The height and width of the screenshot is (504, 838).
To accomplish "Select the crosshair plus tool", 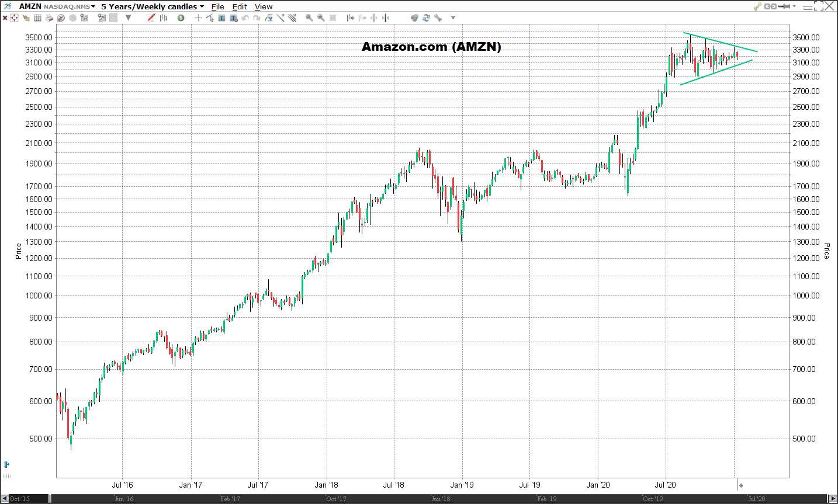I will pos(198,18).
